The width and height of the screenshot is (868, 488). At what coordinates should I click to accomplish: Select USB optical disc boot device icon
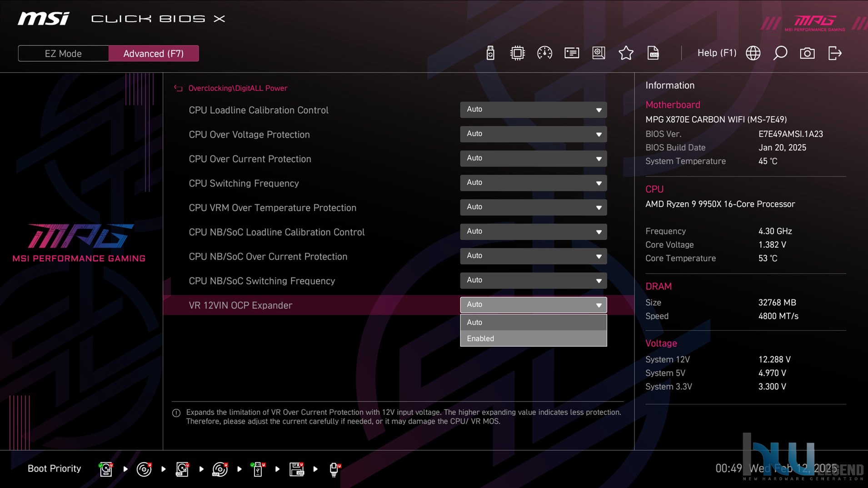[220, 469]
